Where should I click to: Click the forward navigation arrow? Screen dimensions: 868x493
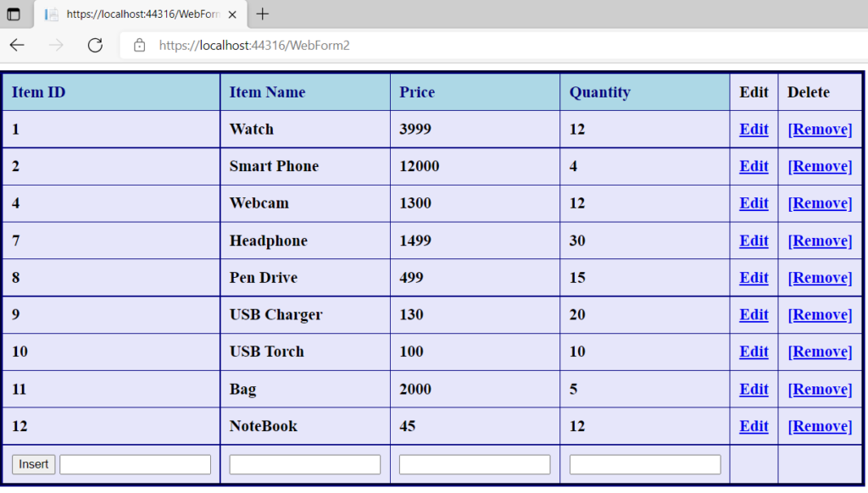click(x=54, y=46)
